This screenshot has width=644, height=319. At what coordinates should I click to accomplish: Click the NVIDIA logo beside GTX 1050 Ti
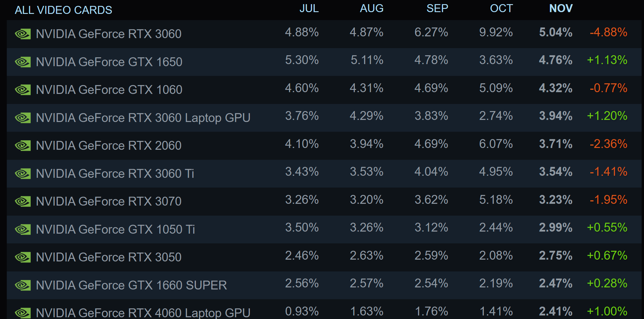(23, 230)
